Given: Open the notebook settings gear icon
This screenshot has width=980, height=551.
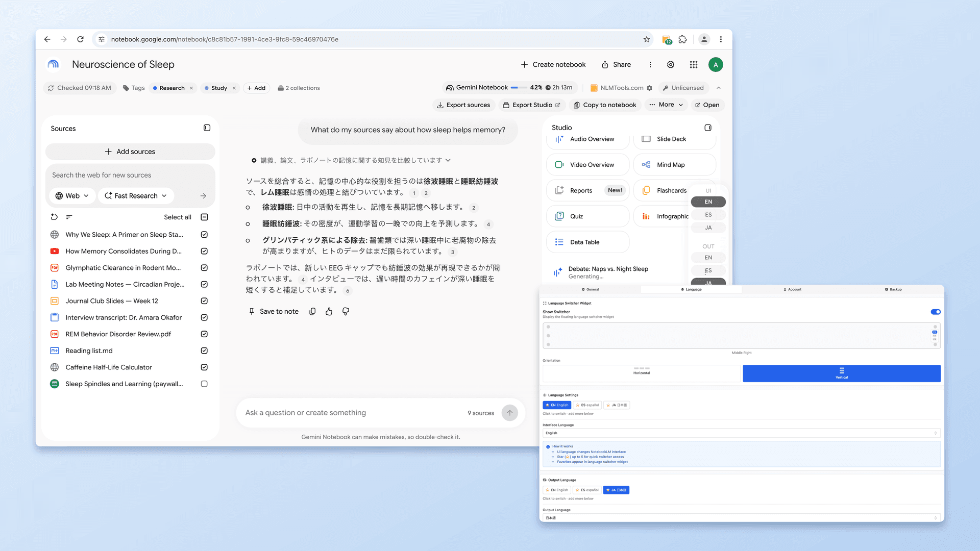Looking at the screenshot, I should (x=671, y=65).
